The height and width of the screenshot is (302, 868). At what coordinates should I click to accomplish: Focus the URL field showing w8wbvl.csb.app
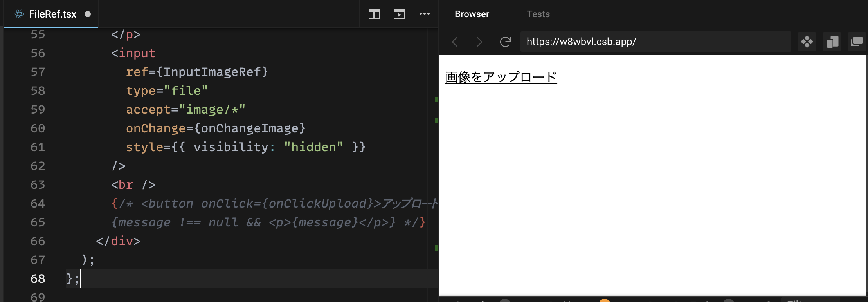click(656, 42)
